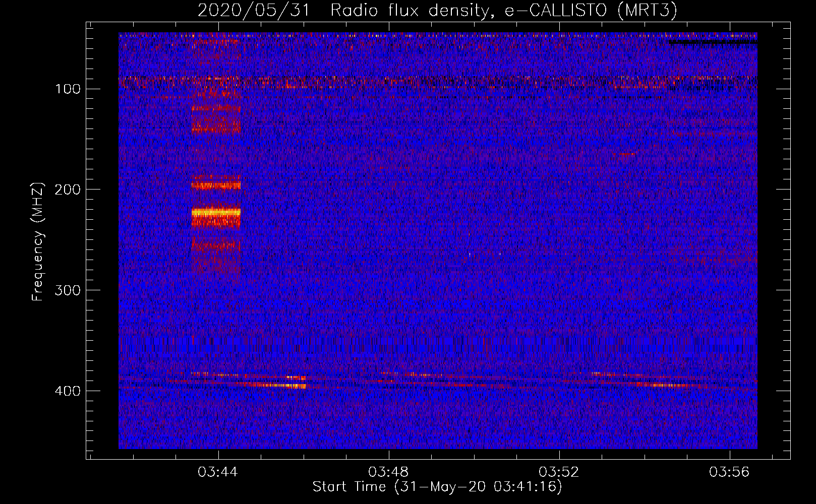The width and height of the screenshot is (816, 504).
Task: Click the orange burst band near 200 MHz
Action: pos(216,185)
